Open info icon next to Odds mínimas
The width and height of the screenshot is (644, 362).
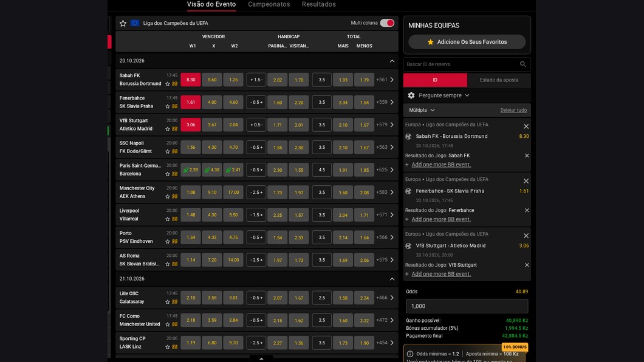[x=410, y=353]
